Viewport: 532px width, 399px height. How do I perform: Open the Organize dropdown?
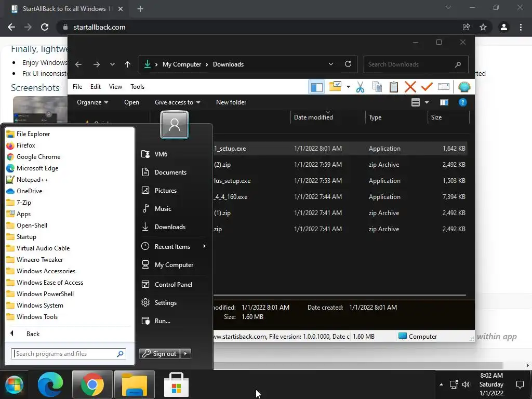(92, 102)
